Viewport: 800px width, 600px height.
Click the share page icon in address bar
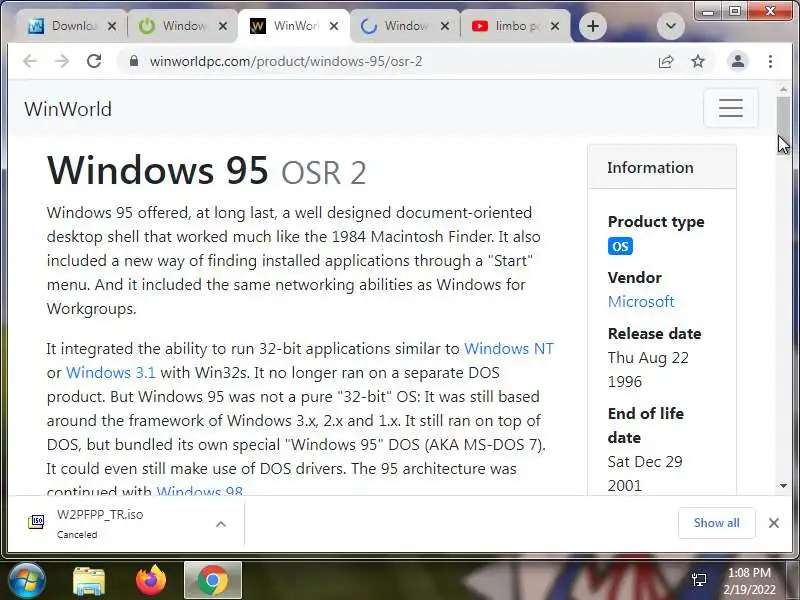(x=666, y=61)
